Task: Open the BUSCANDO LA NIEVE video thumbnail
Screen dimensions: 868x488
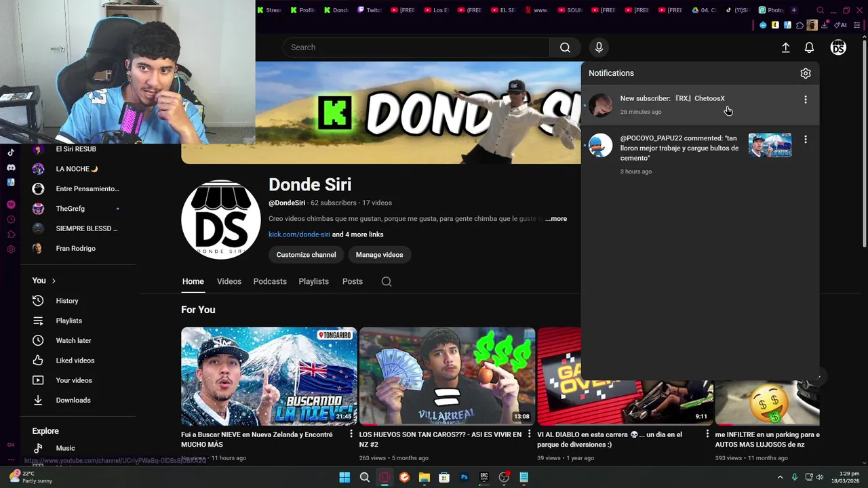Action: pyautogui.click(x=269, y=376)
